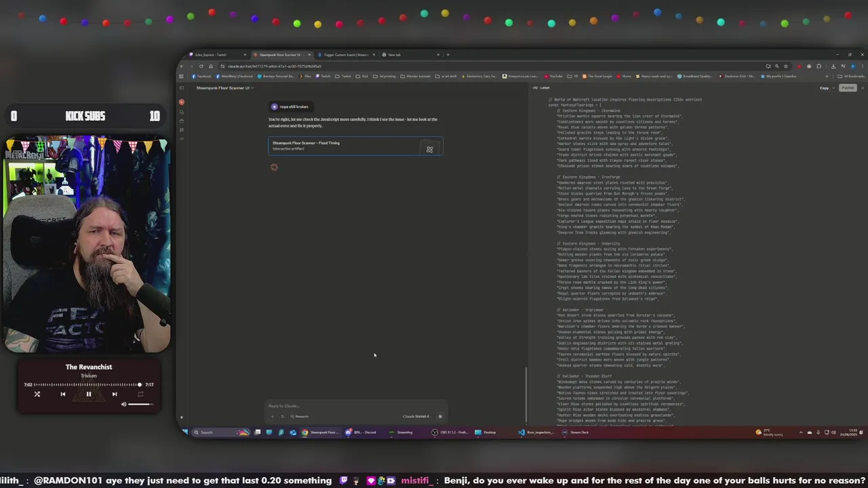The image size is (868, 488).
Task: Open the Windows Start button
Action: [185, 432]
